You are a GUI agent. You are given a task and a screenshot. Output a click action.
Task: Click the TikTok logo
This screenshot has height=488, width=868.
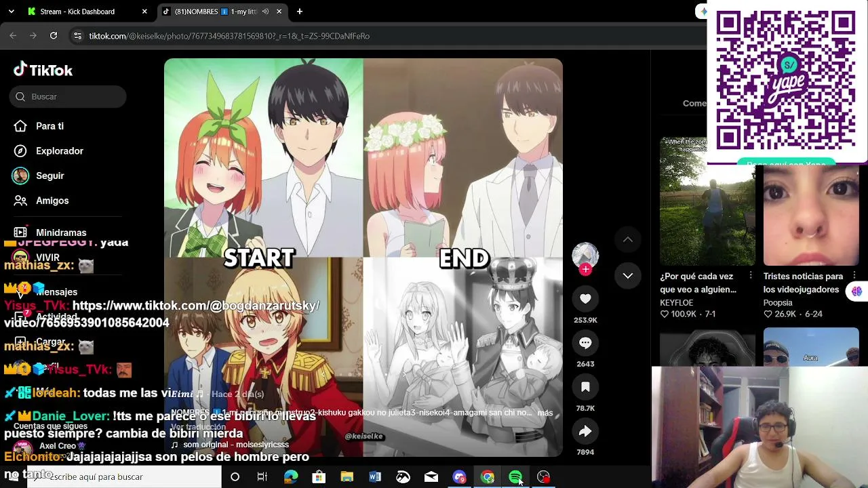[43, 70]
